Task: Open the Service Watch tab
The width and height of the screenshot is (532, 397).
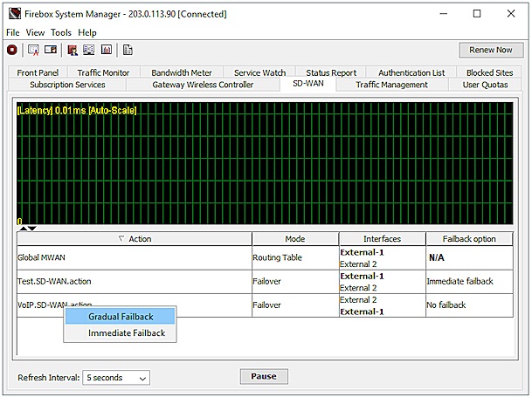Action: 260,72
